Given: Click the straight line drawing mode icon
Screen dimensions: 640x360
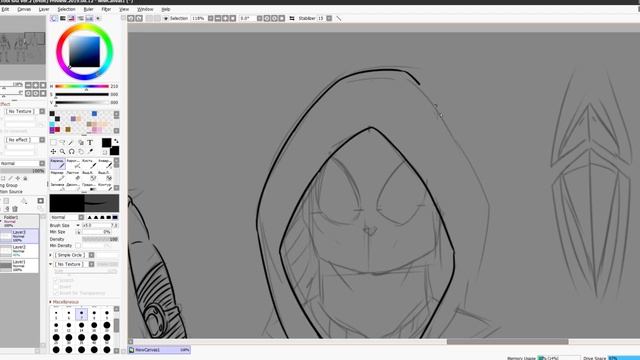Looking at the screenshot, I should (339, 18).
